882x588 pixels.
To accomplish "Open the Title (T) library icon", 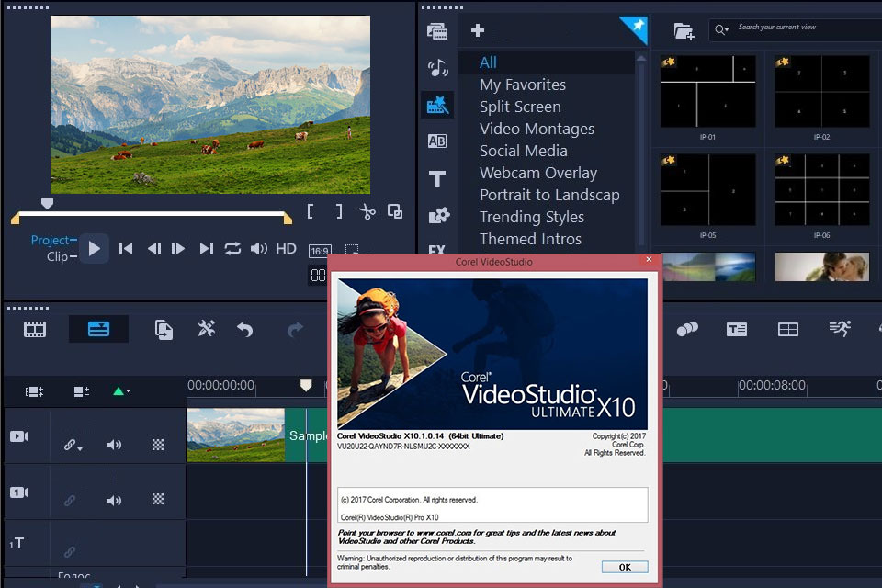I will click(437, 178).
